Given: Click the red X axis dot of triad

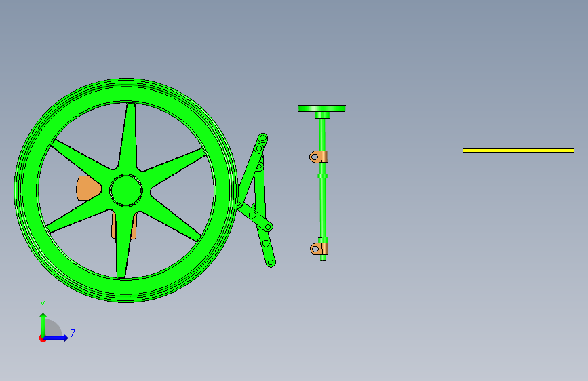Looking at the screenshot, I should (x=42, y=338).
